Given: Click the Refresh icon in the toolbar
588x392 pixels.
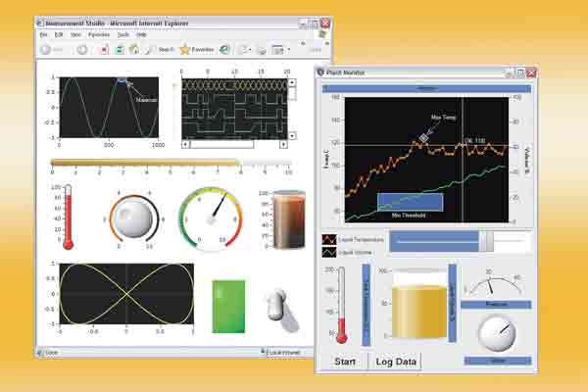Looking at the screenshot, I should 119,48.
